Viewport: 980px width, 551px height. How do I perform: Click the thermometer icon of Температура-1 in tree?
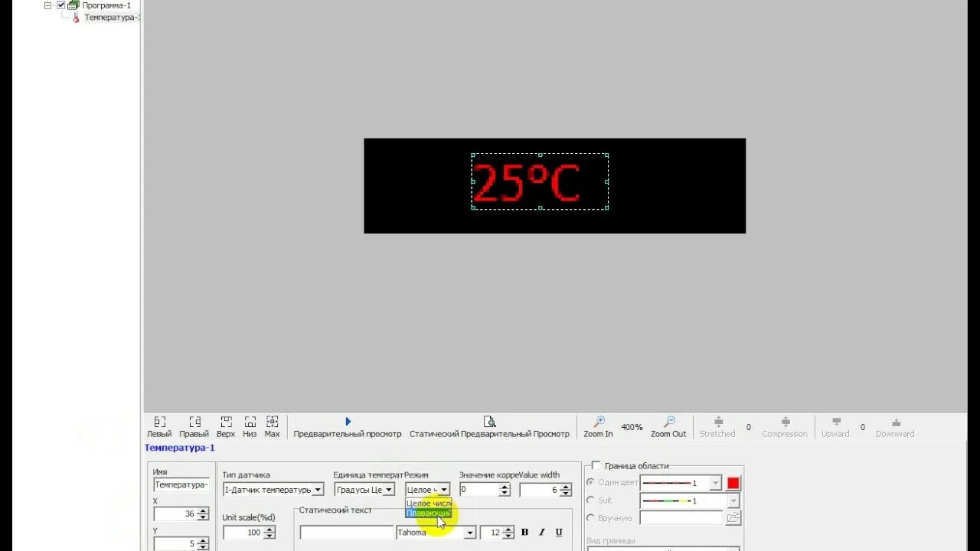pyautogui.click(x=76, y=18)
